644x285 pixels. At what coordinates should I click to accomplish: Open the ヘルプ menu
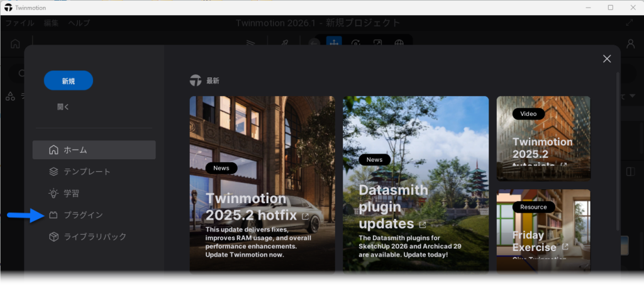[79, 23]
